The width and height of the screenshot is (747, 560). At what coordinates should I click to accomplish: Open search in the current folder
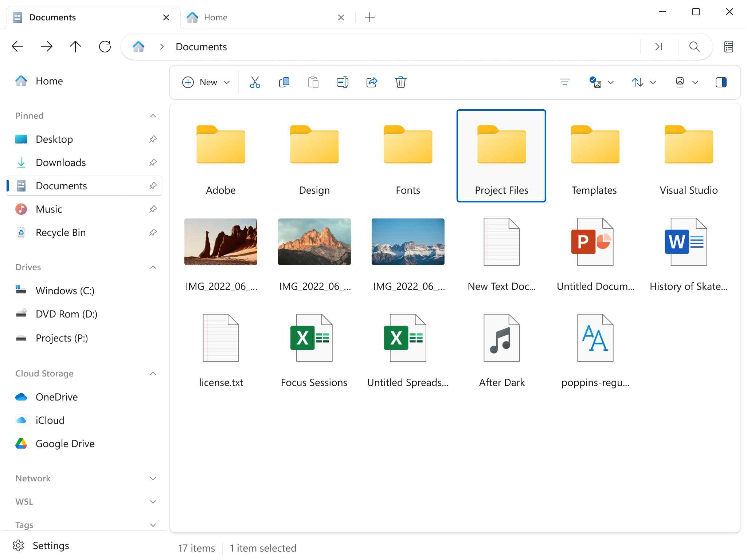(x=693, y=47)
